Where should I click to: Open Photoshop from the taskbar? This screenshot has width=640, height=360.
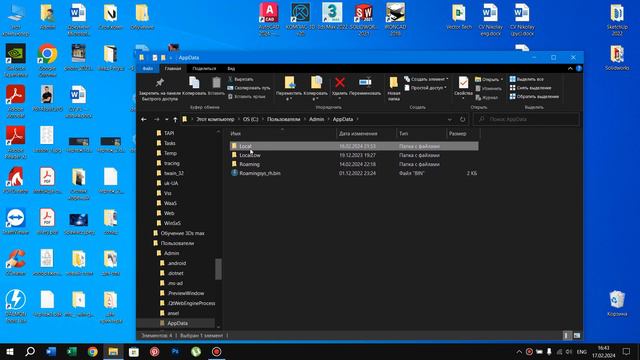coord(175,352)
